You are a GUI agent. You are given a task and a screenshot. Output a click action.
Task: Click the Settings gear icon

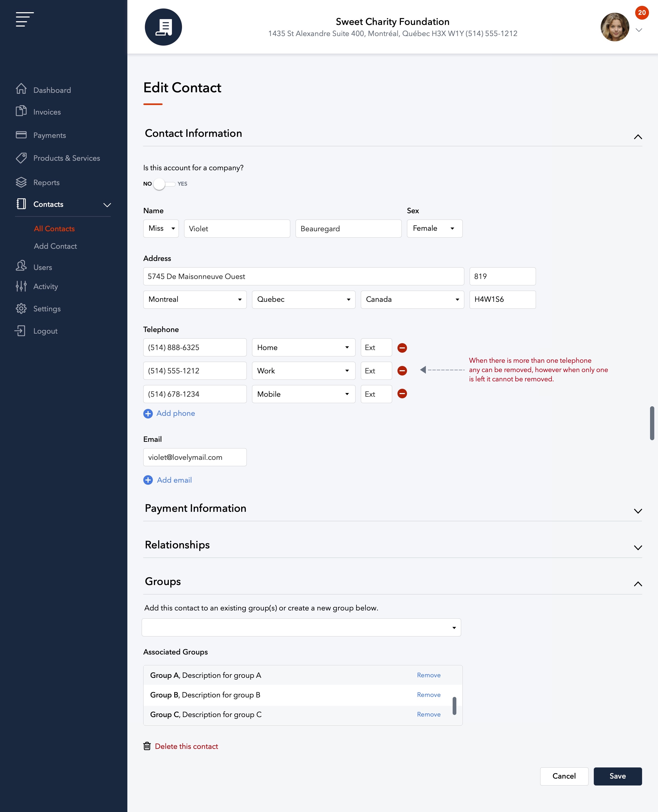pos(21,308)
